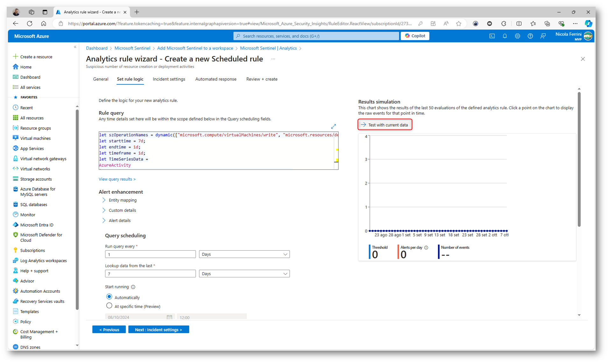Screen dimensions: 609x364
Task: Open Microsoft Entra ID in the sidebar
Action: pyautogui.click(x=37, y=225)
